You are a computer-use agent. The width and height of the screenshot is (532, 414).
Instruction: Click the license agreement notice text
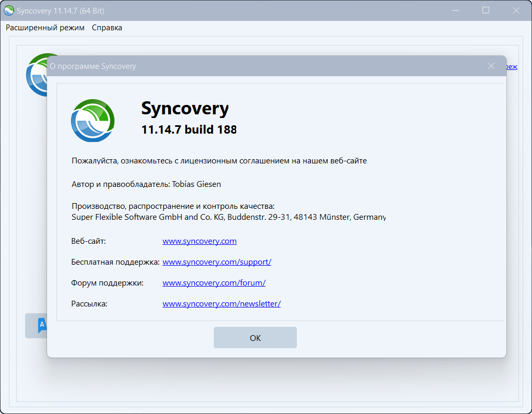point(219,161)
